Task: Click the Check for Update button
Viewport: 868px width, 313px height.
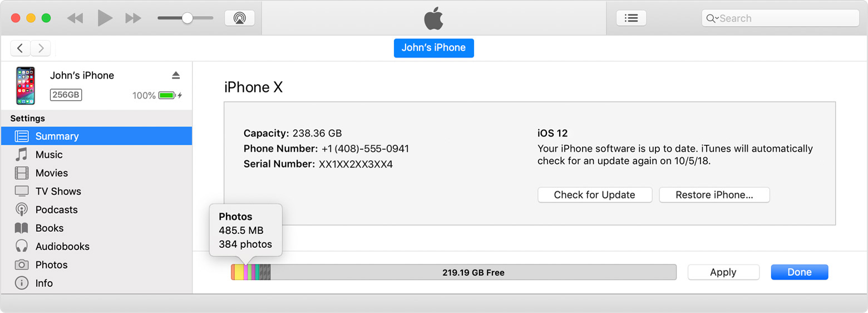Action: click(x=595, y=195)
